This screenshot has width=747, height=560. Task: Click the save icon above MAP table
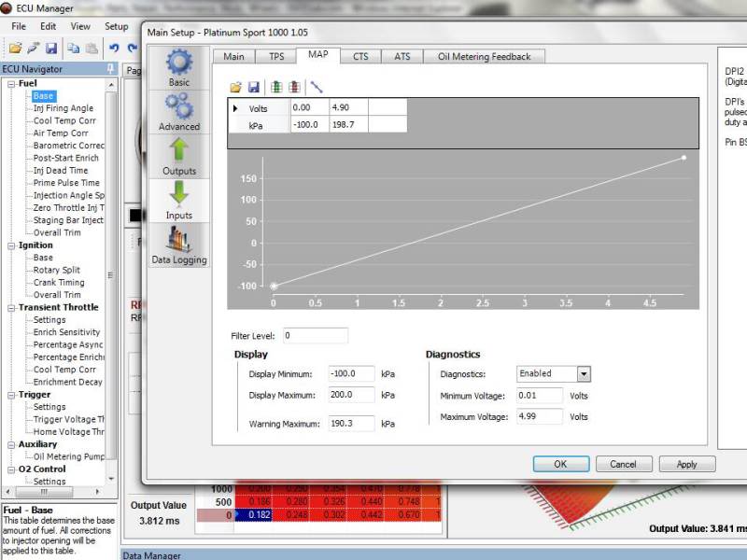(254, 87)
